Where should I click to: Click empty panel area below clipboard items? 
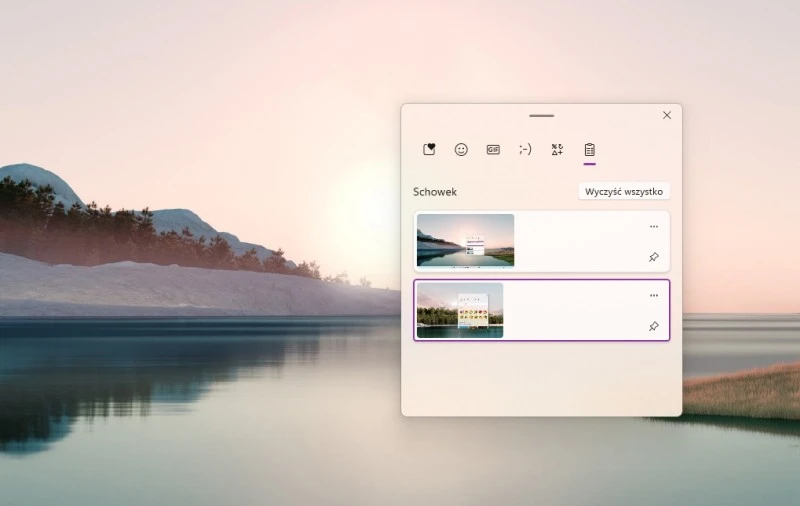tap(541, 378)
